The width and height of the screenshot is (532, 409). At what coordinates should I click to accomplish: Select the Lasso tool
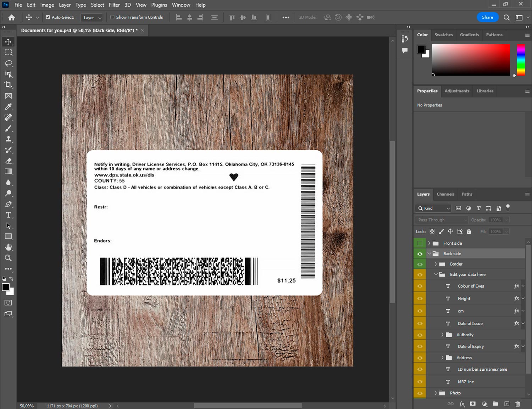(x=9, y=64)
